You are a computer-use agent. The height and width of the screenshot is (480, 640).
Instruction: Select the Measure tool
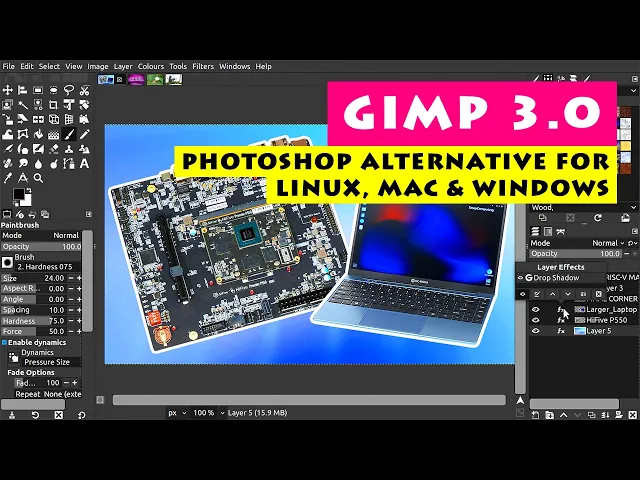coord(23,178)
